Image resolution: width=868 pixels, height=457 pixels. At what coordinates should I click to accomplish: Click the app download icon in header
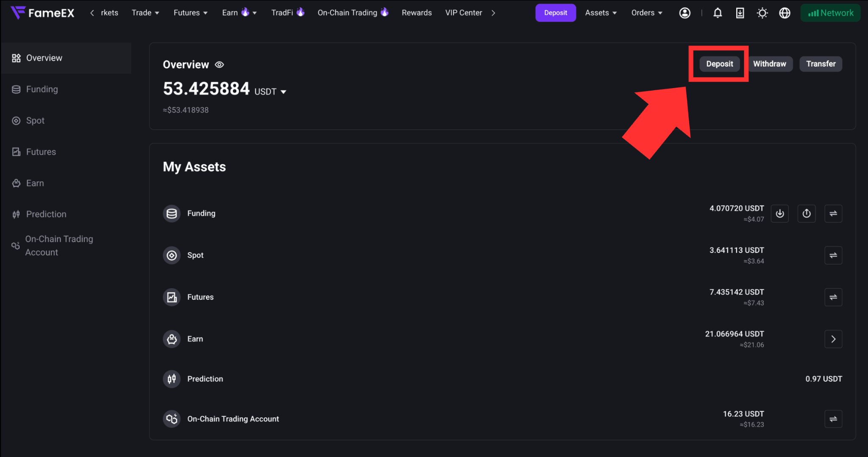pyautogui.click(x=740, y=13)
